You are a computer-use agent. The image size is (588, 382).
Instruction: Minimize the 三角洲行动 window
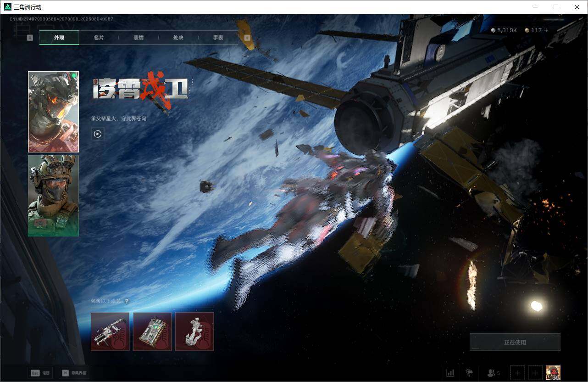535,7
